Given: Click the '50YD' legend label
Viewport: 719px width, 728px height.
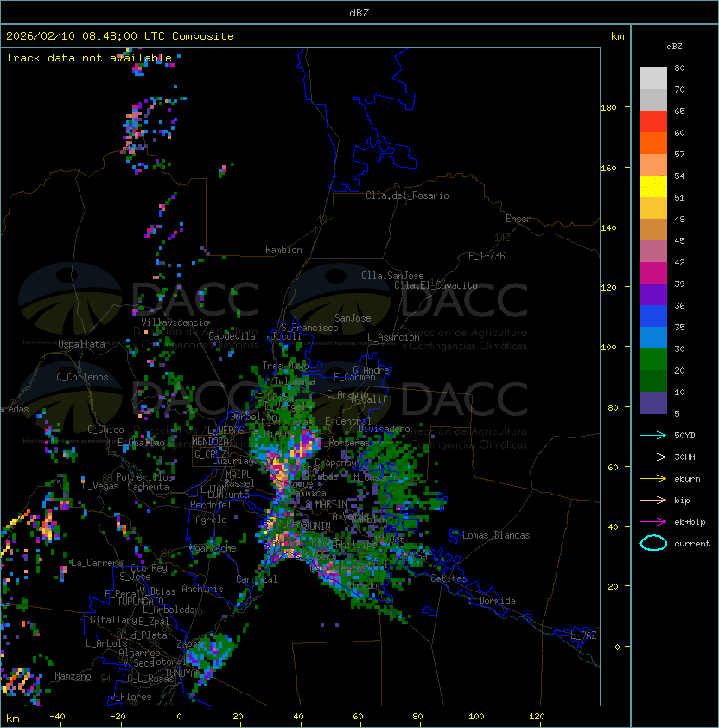Looking at the screenshot, I should pyautogui.click(x=684, y=435).
